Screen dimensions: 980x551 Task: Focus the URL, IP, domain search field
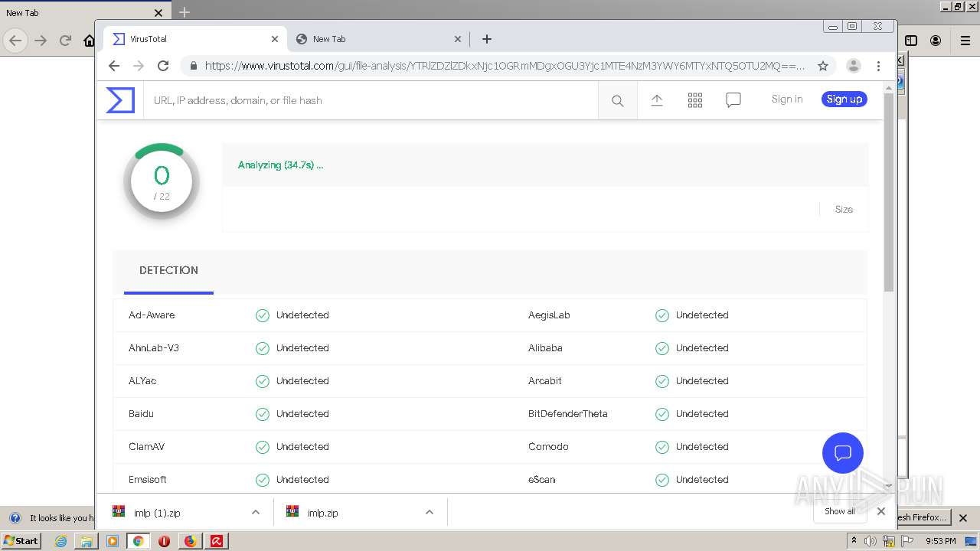coord(371,100)
